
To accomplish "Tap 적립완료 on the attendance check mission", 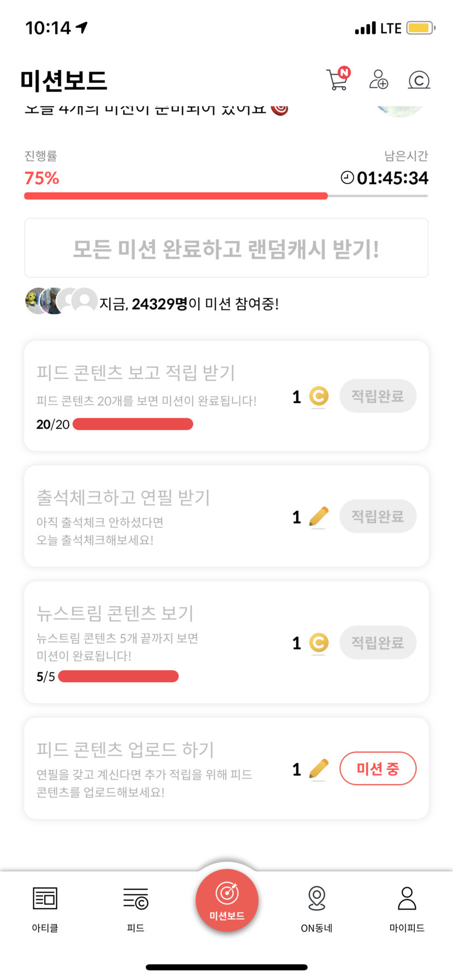I will click(x=378, y=516).
